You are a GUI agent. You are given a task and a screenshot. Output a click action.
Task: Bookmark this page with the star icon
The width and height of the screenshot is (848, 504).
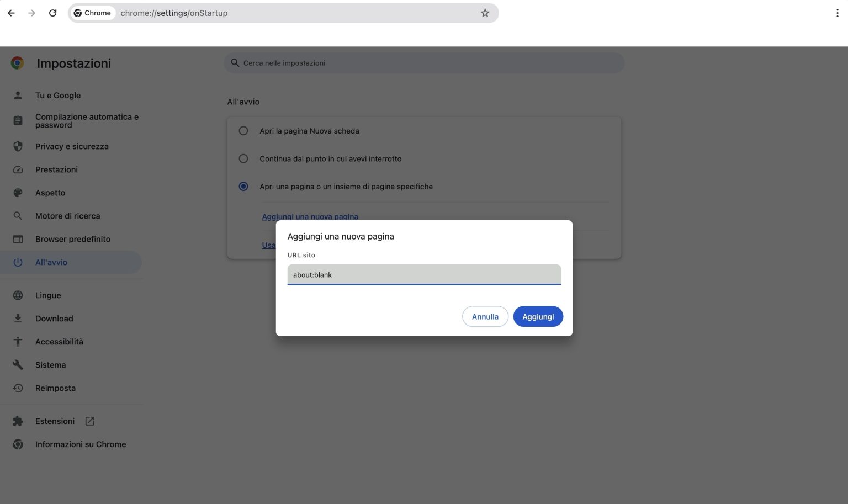[x=485, y=13]
